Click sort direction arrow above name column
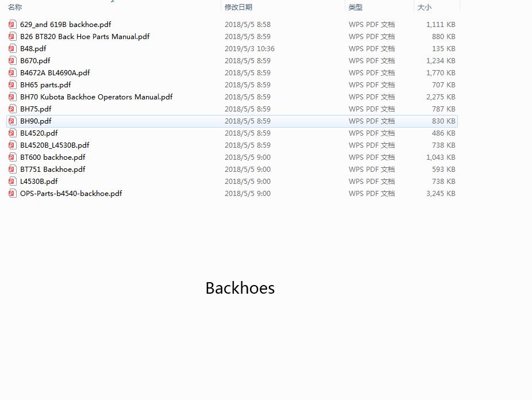Screen dimensions: 532x400 [113, 1]
